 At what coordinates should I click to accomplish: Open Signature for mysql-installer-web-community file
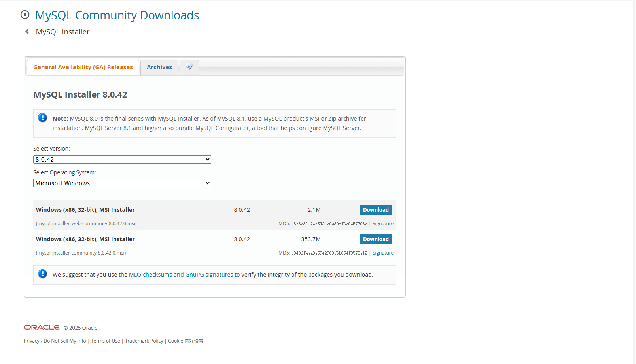pos(383,224)
